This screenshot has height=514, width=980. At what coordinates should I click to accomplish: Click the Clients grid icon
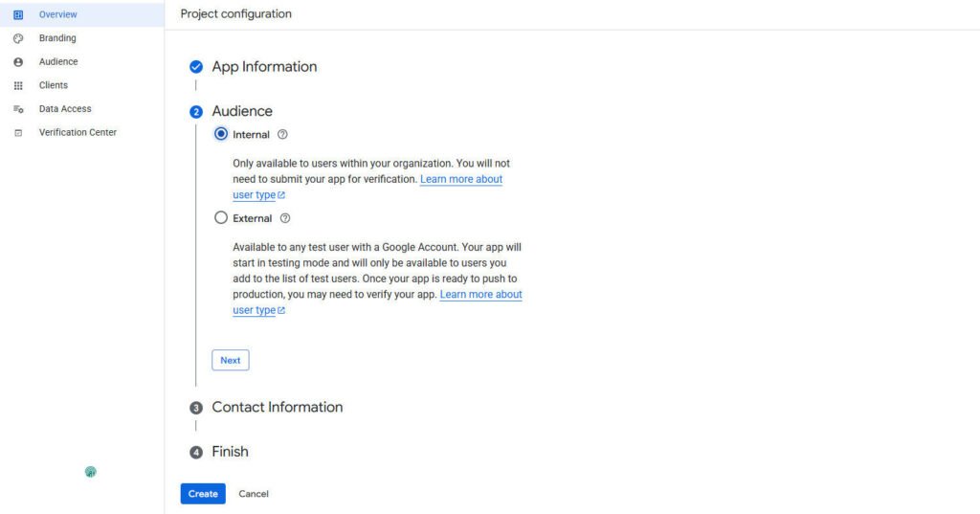(18, 86)
